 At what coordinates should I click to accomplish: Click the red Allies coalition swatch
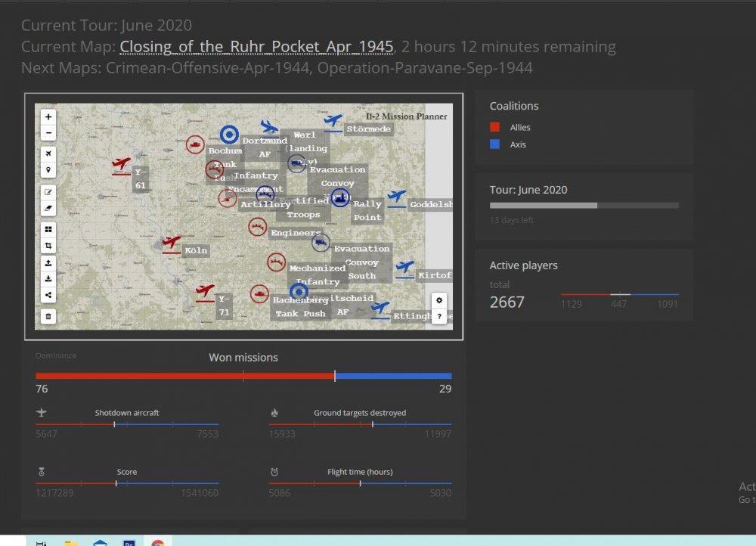point(494,128)
